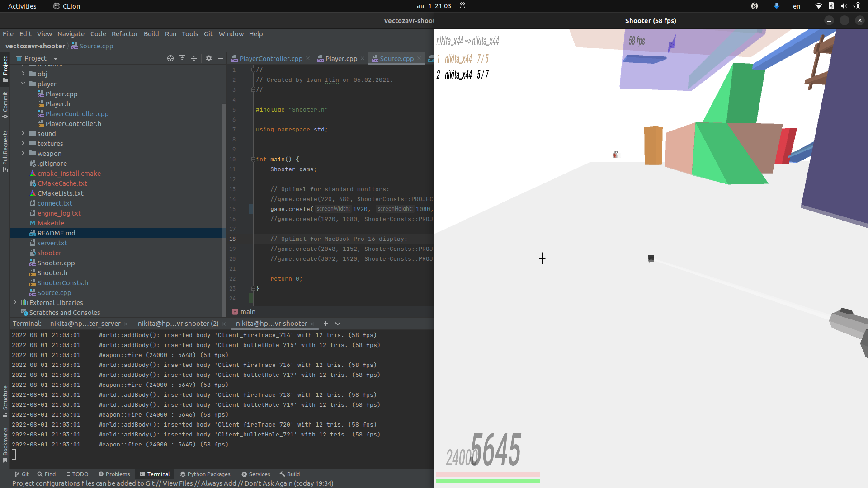Screen dimensions: 868x488
Task: Collapse the player folder
Action: pyautogui.click(x=23, y=84)
